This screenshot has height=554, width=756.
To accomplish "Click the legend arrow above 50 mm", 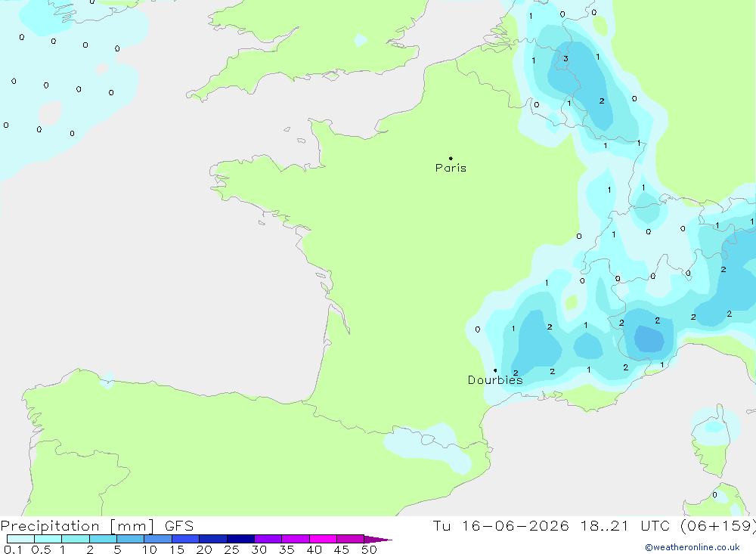I will tap(378, 539).
